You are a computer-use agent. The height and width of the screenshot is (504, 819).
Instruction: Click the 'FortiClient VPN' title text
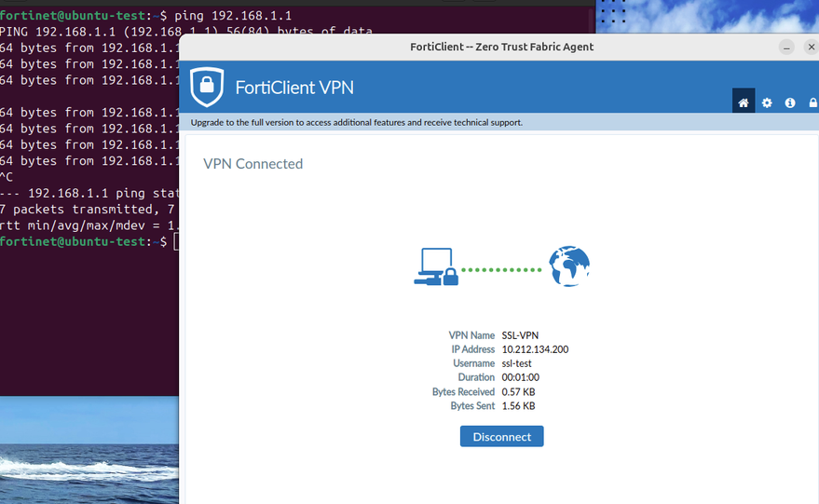tap(294, 88)
